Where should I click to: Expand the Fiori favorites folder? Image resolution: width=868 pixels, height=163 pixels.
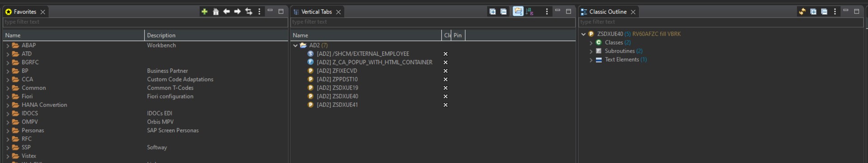(x=8, y=96)
